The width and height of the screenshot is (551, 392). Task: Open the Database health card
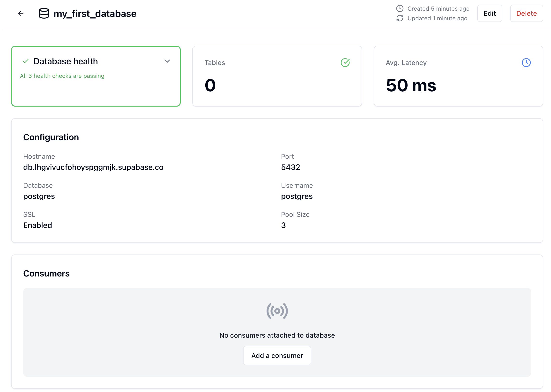(96, 76)
